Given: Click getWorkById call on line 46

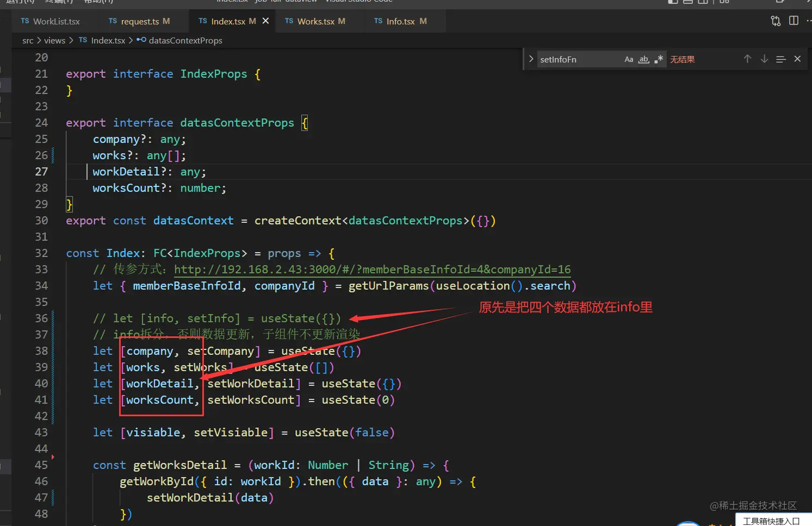Looking at the screenshot, I should pyautogui.click(x=157, y=481).
